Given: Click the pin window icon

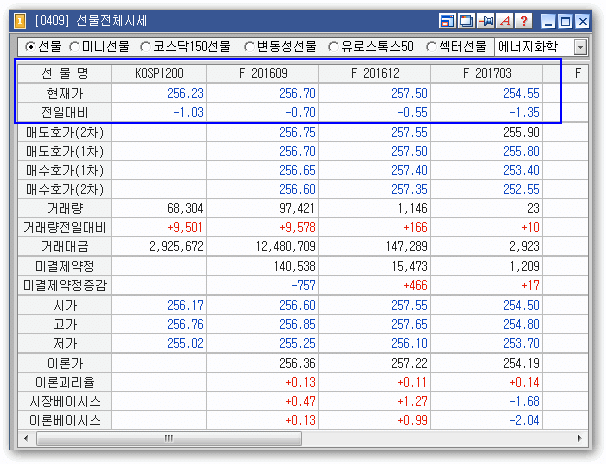Looking at the screenshot, I should 485,21.
